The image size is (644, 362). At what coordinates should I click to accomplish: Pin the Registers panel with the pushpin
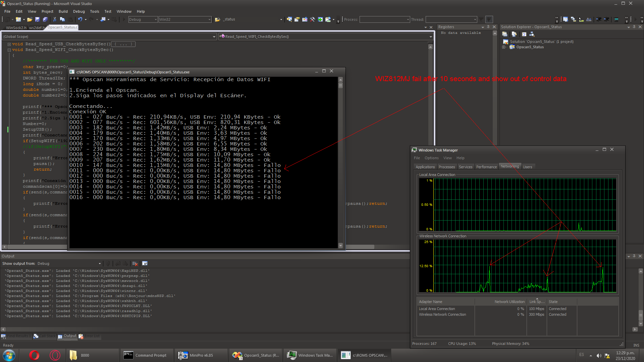point(488,27)
